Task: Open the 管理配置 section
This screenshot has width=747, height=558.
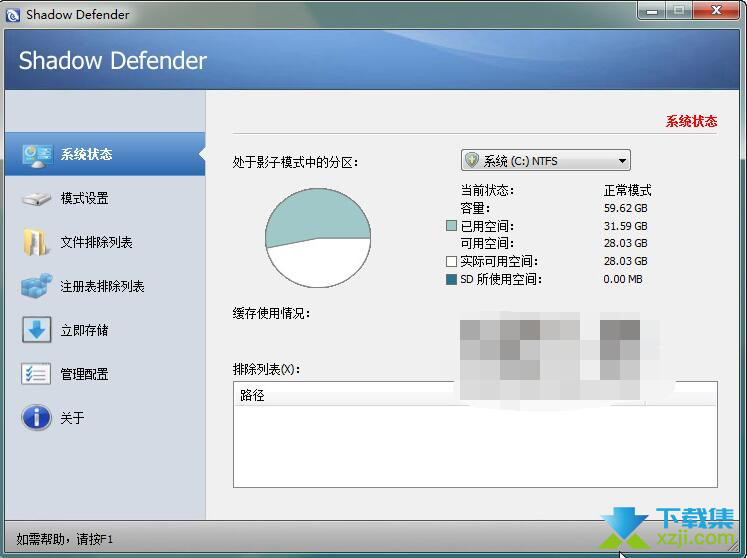Action: click(x=105, y=374)
